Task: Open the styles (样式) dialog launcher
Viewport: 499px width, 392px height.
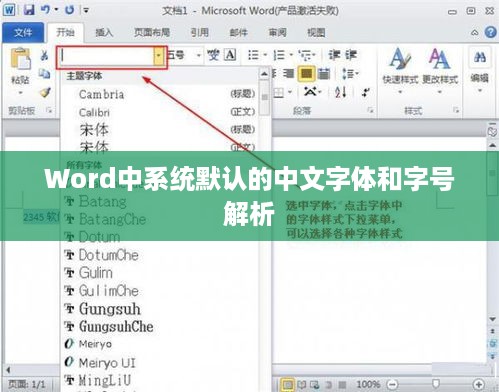Action: (x=456, y=110)
